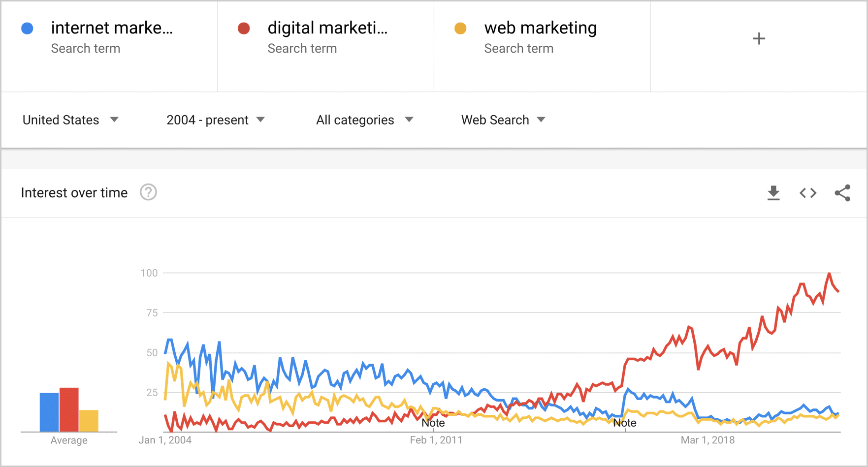Image resolution: width=868 pixels, height=467 pixels.
Task: Click the blue Average bar
Action: tap(49, 412)
